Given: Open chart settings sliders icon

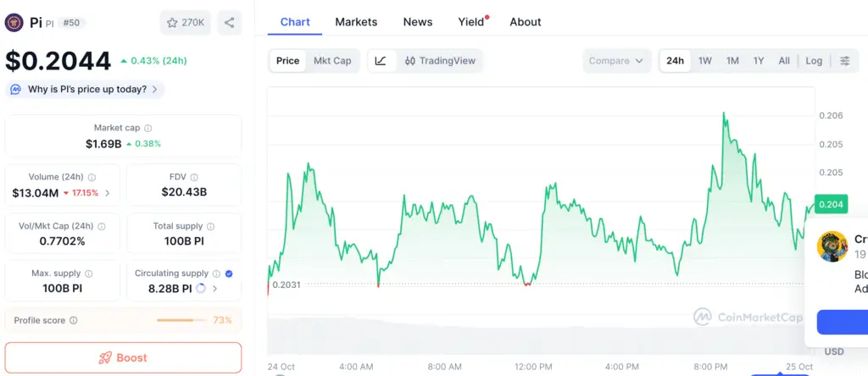Looking at the screenshot, I should tap(844, 61).
